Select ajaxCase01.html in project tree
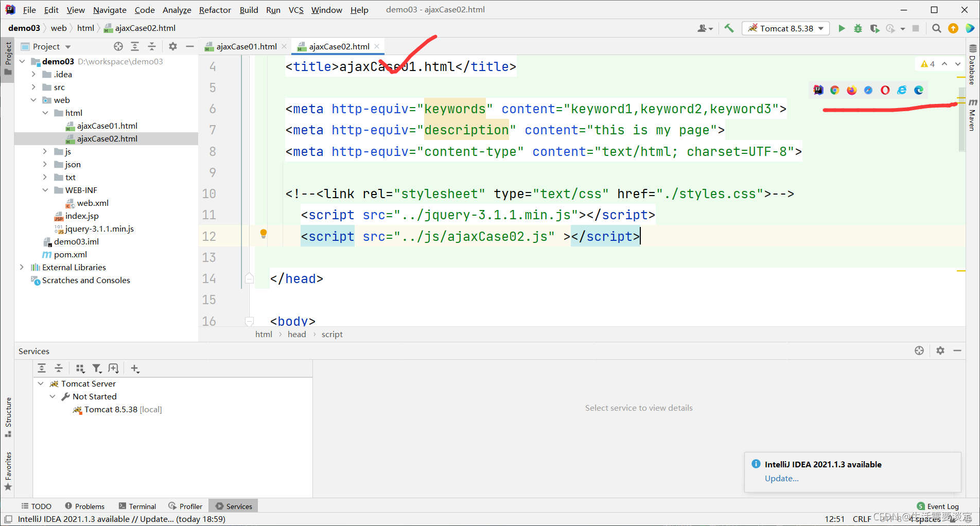Viewport: 980px width, 526px height. click(x=107, y=126)
